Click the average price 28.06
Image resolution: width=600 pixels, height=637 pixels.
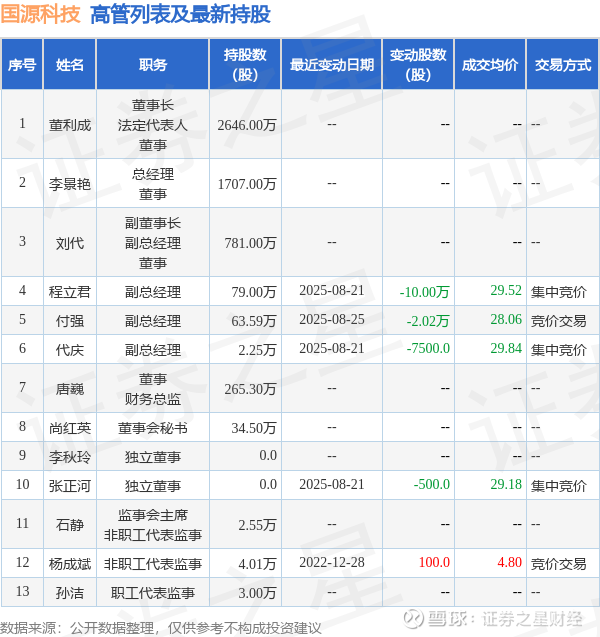point(506,319)
